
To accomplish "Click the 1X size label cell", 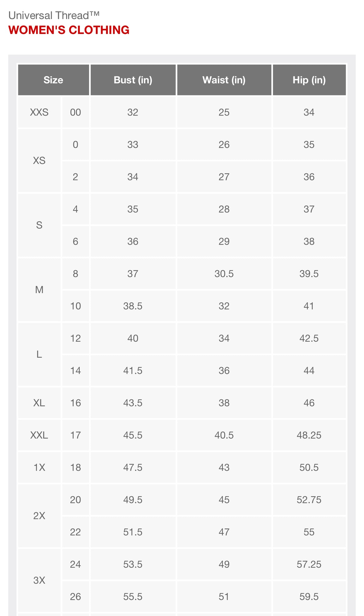I will [39, 467].
